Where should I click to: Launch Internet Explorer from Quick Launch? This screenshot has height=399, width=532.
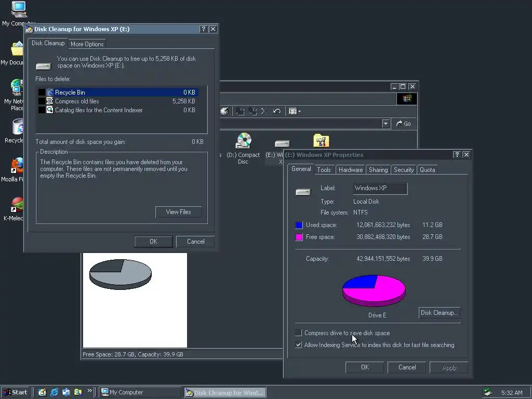54,392
